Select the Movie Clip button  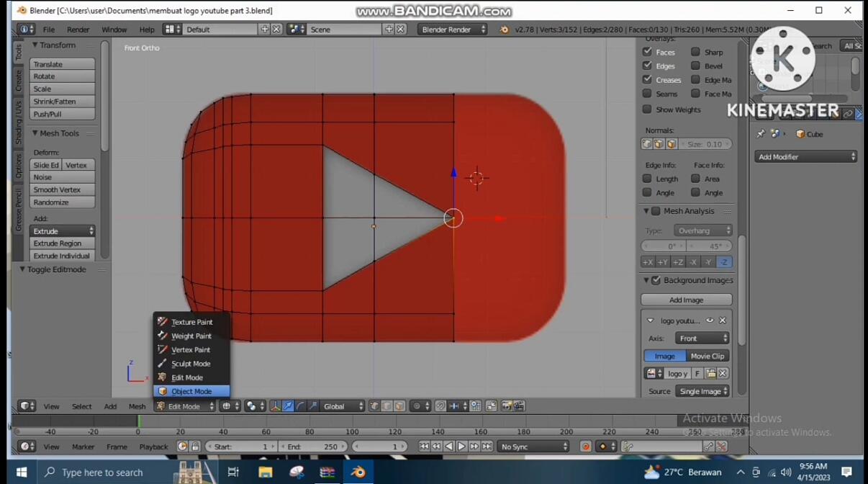[707, 356]
